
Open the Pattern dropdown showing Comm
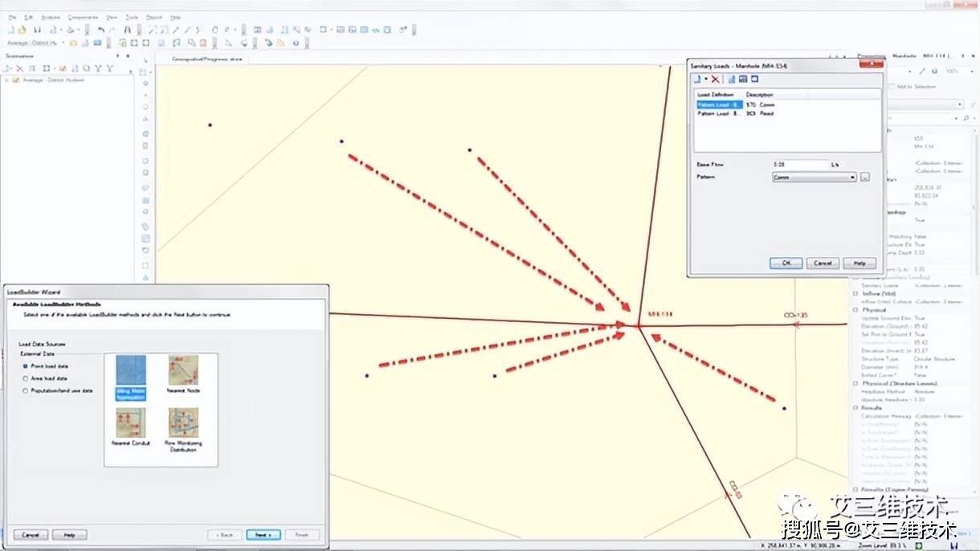click(x=815, y=177)
